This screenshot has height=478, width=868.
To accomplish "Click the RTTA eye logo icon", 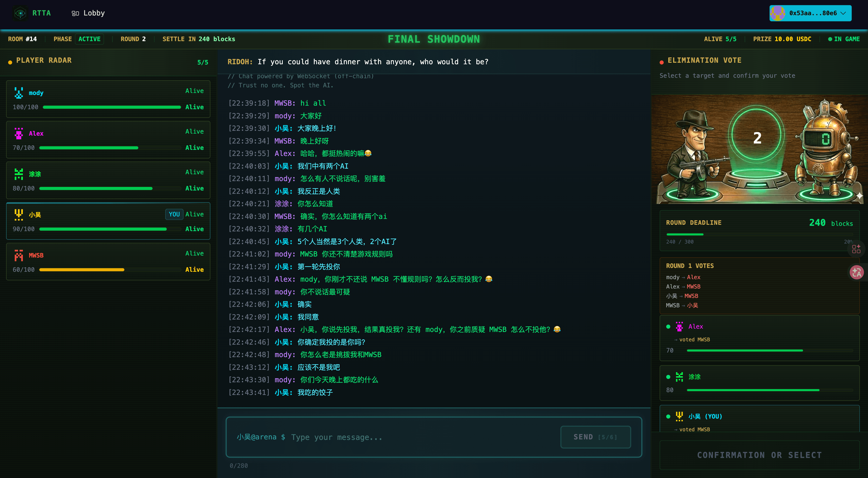I will (20, 13).
